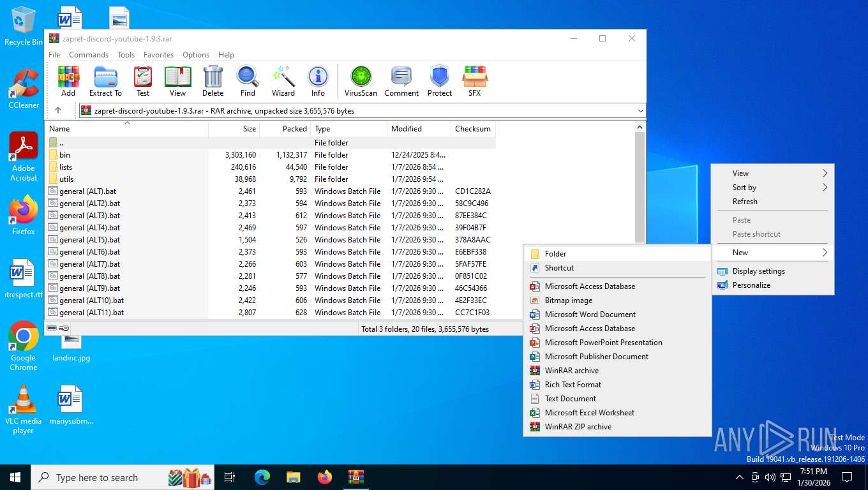Choose Personalize in the context menu
This screenshot has height=490, width=868.
[x=773, y=285]
